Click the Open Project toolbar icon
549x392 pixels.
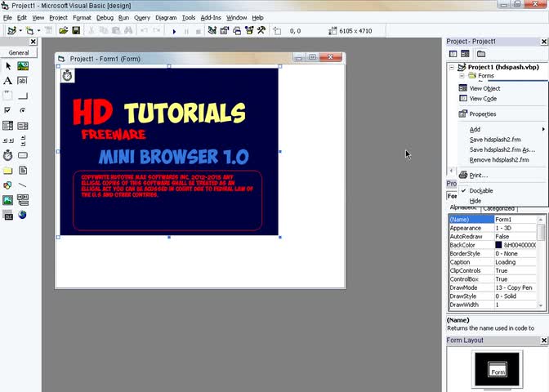pos(64,31)
